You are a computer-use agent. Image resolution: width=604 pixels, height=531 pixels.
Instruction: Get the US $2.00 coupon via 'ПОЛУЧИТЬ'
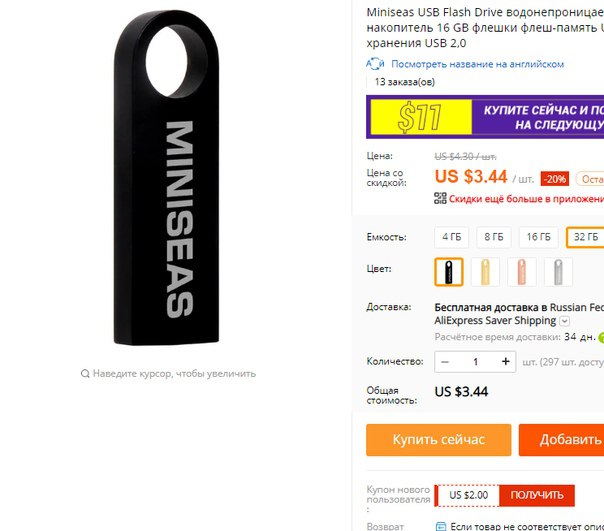tap(537, 495)
